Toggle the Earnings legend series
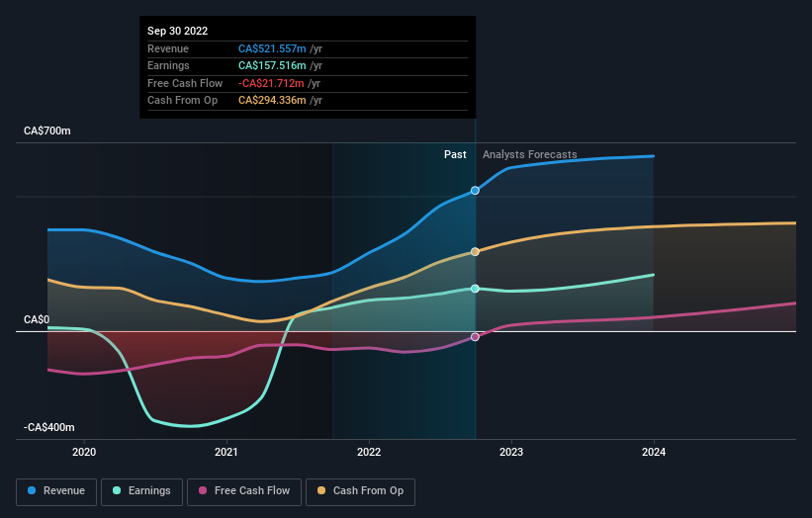 click(141, 491)
